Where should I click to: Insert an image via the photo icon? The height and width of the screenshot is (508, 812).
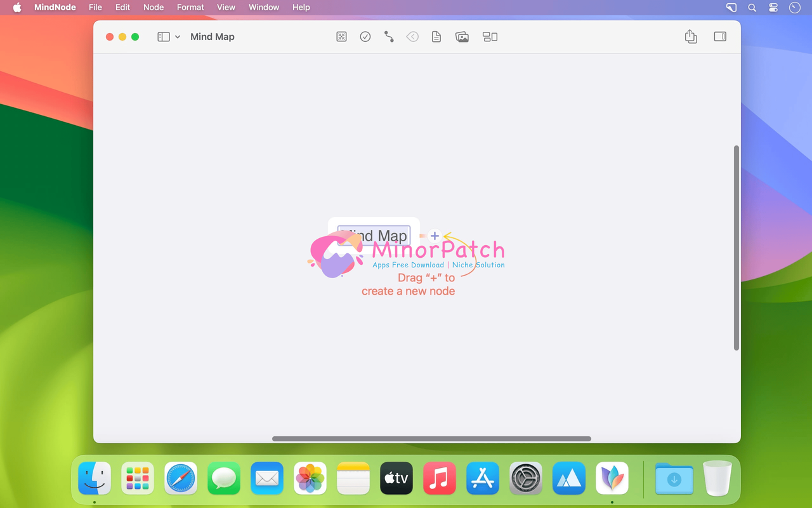[x=462, y=37]
